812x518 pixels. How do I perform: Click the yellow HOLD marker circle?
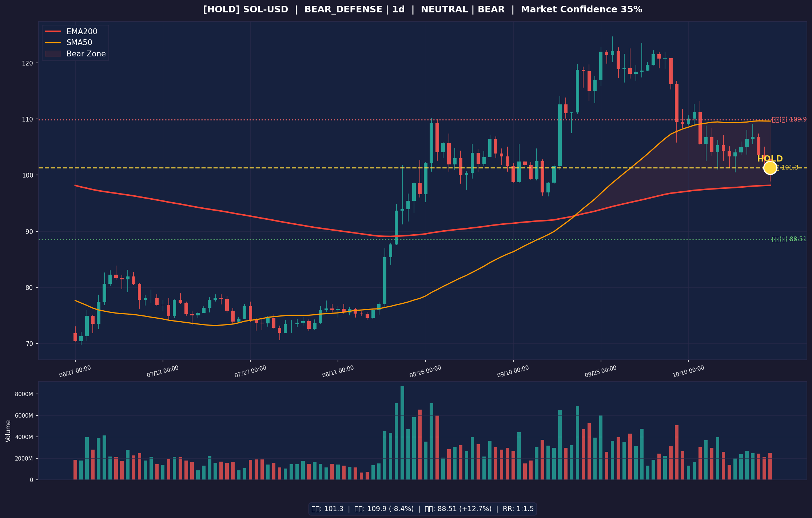770,168
